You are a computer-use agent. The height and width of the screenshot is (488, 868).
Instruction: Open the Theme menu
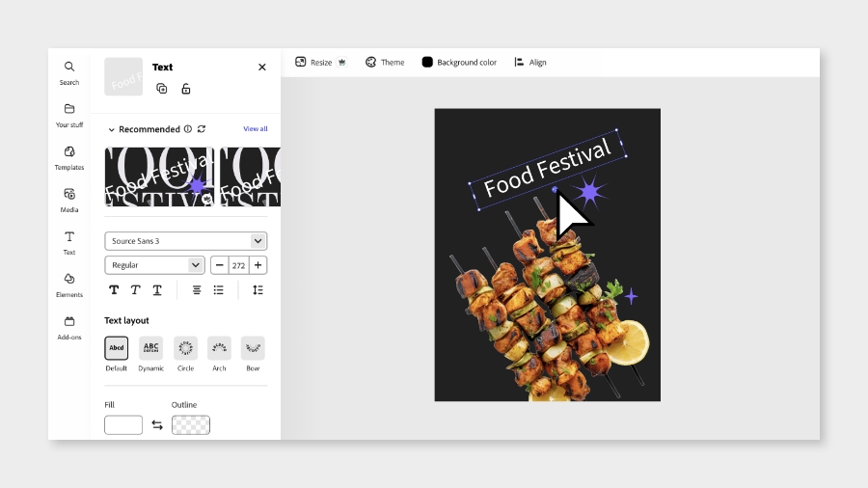point(385,62)
